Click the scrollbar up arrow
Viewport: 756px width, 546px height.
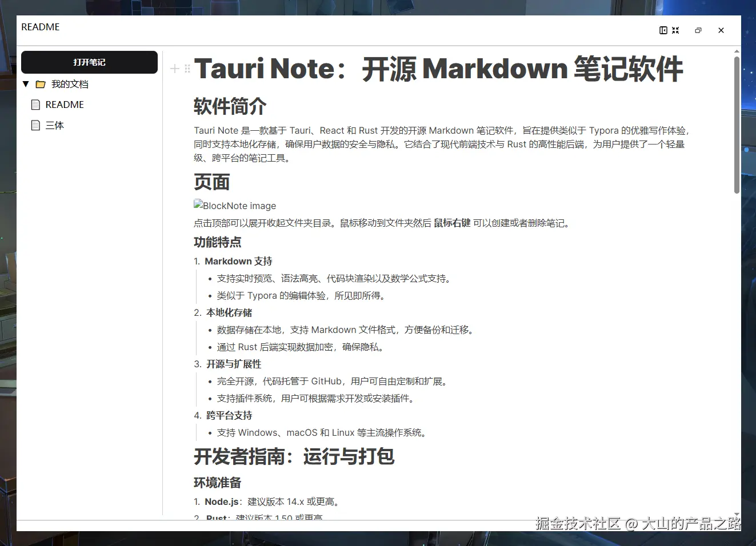click(737, 51)
